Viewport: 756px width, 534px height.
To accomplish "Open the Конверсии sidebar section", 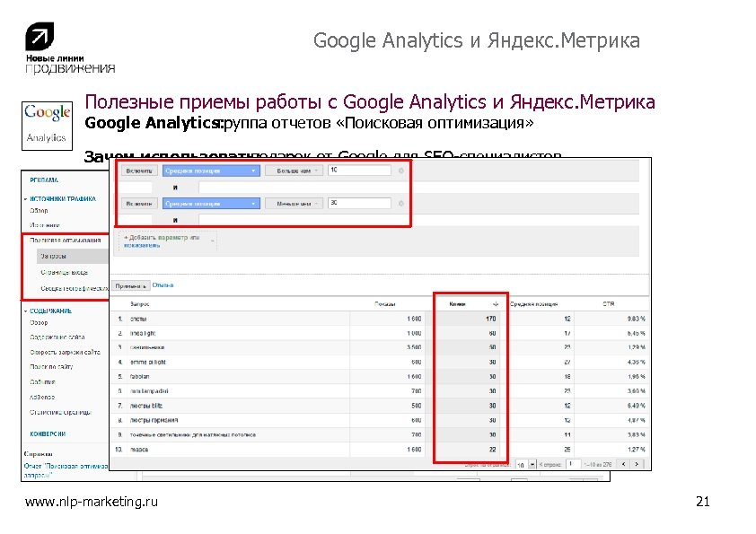I will [48, 433].
